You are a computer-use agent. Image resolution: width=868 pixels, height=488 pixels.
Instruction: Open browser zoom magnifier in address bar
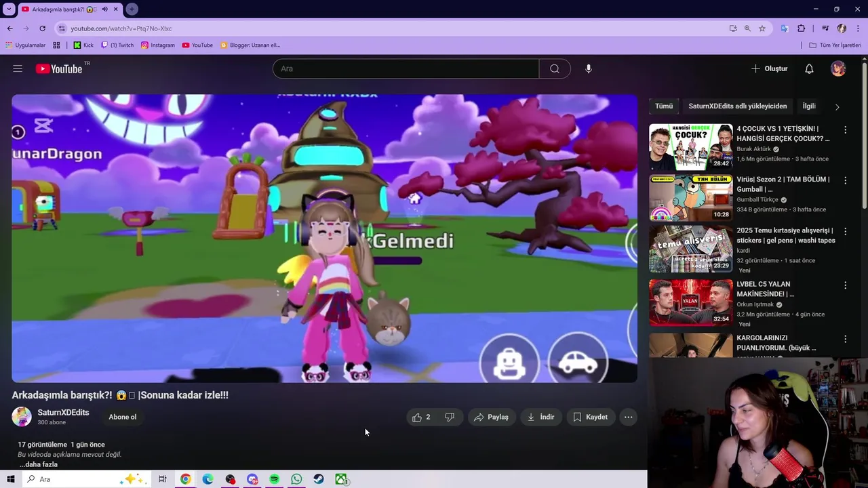pos(747,28)
